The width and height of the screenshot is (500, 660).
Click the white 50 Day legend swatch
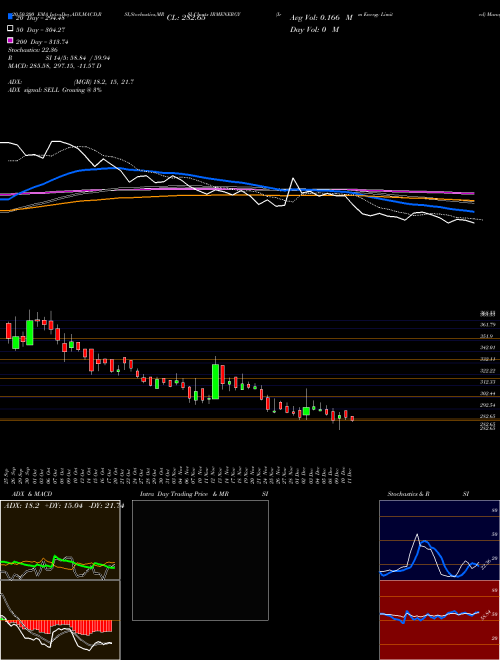(11, 29)
